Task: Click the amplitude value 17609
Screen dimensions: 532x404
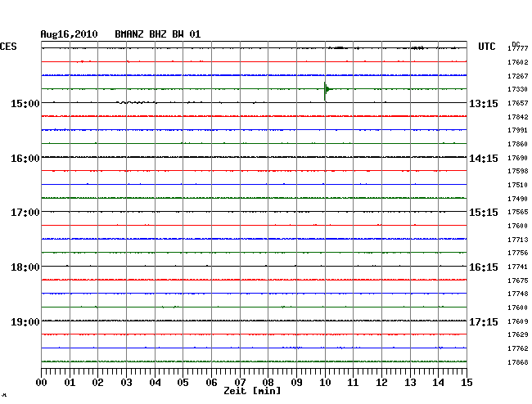Action: point(518,321)
